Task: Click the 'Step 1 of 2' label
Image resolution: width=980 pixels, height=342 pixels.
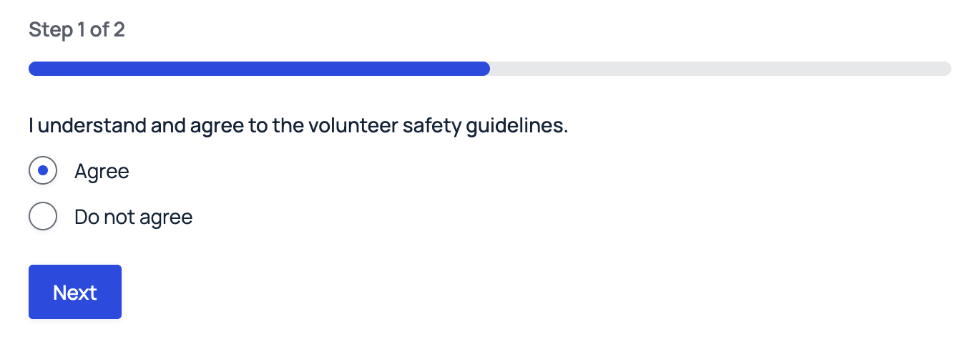Action: [77, 30]
